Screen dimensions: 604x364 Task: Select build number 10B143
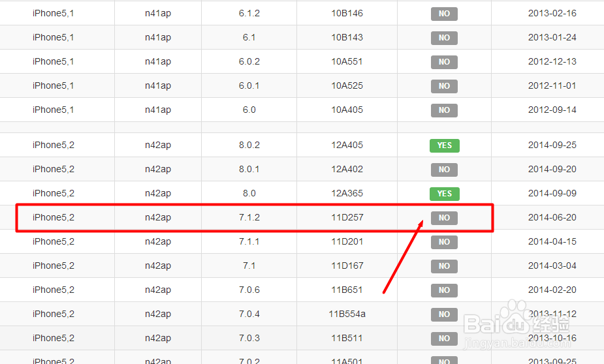tap(347, 37)
